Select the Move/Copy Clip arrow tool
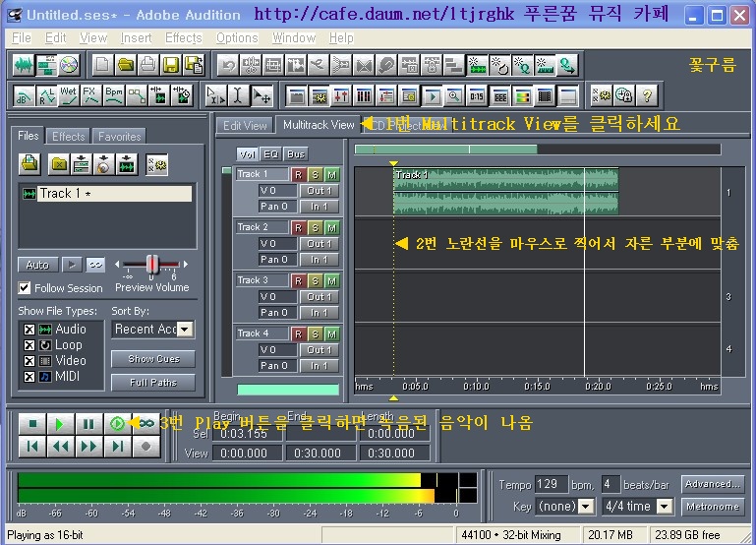The width and height of the screenshot is (756, 545). (x=261, y=95)
